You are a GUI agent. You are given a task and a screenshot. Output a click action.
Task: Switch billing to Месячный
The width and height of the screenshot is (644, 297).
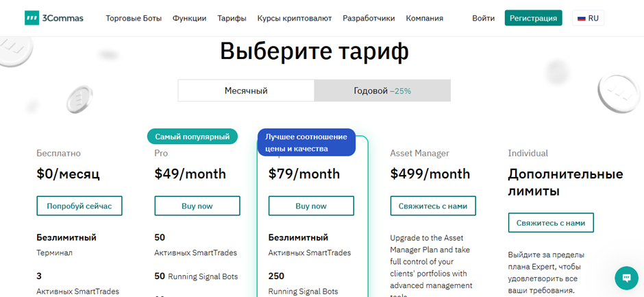pos(246,91)
